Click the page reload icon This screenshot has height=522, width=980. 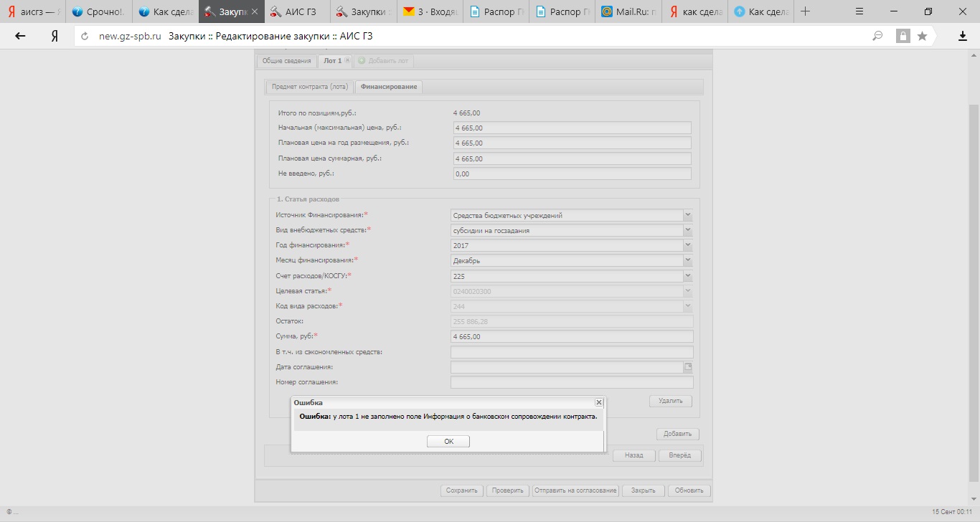click(x=85, y=37)
